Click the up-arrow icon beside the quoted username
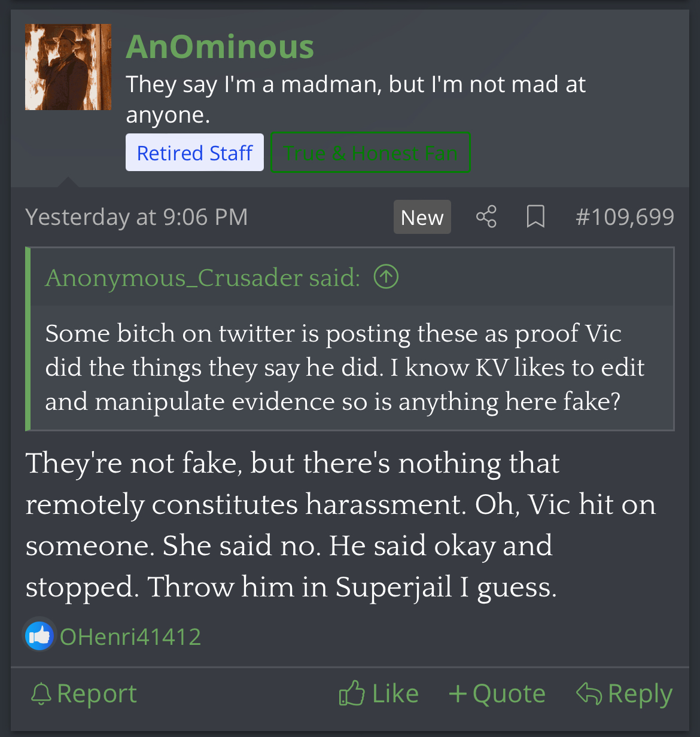 [386, 277]
